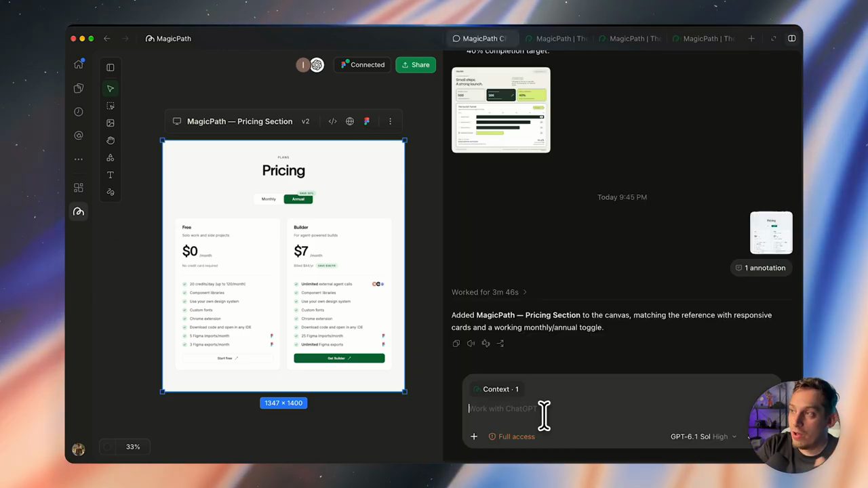Expand the Worked for 3m 46s details
Screen dimensions: 868x488
coord(489,292)
